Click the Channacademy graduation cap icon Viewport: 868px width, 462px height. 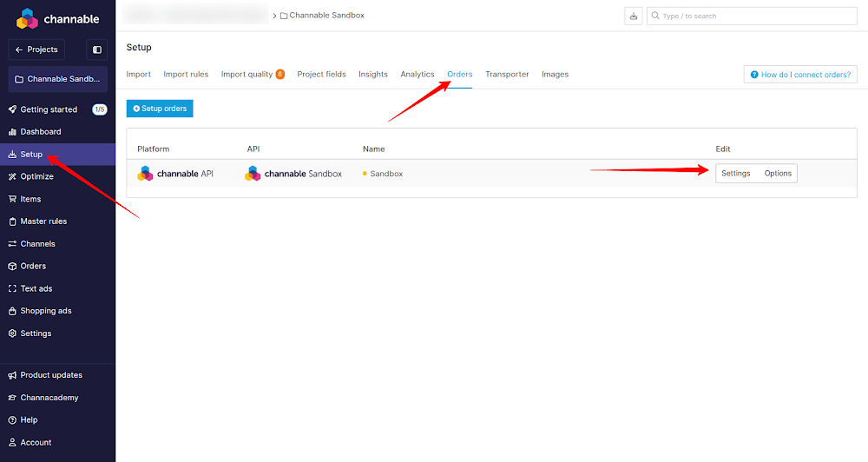point(12,398)
